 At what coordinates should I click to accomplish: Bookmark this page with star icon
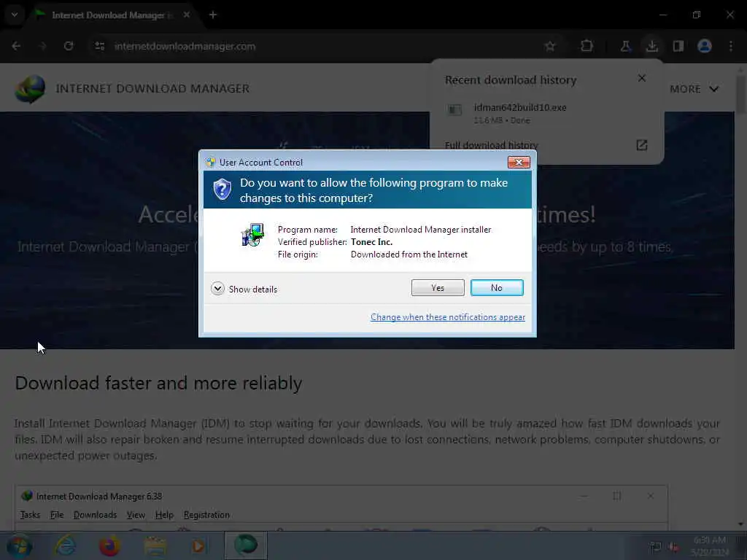point(550,46)
